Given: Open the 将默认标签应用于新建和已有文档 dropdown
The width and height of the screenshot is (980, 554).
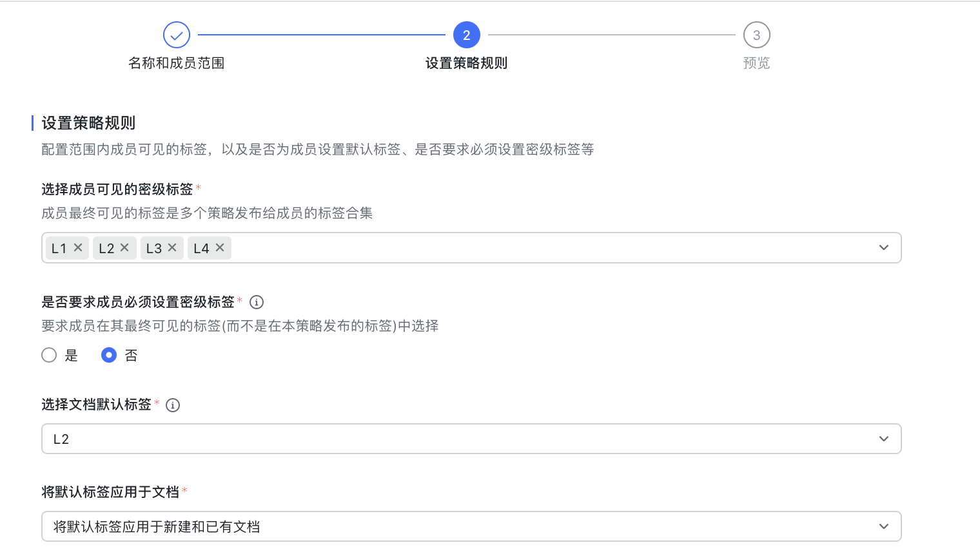Looking at the screenshot, I should [471, 527].
